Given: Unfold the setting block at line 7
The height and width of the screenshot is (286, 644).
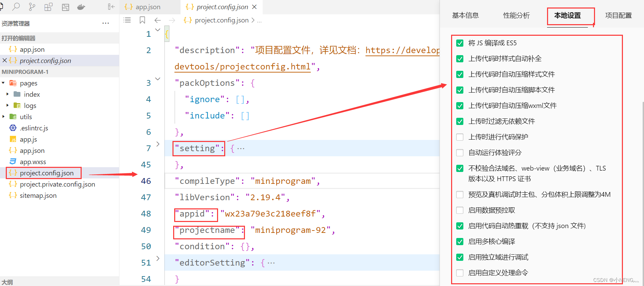Looking at the screenshot, I should [x=158, y=144].
